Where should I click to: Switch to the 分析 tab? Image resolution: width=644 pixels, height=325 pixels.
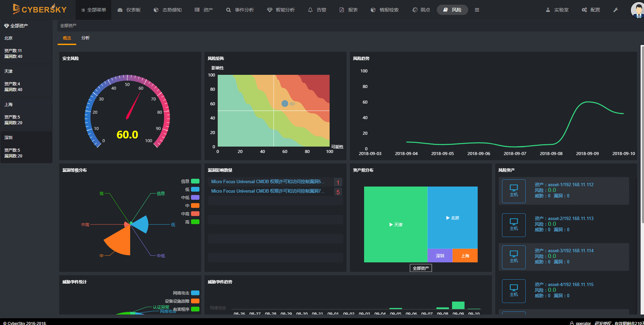tap(86, 38)
